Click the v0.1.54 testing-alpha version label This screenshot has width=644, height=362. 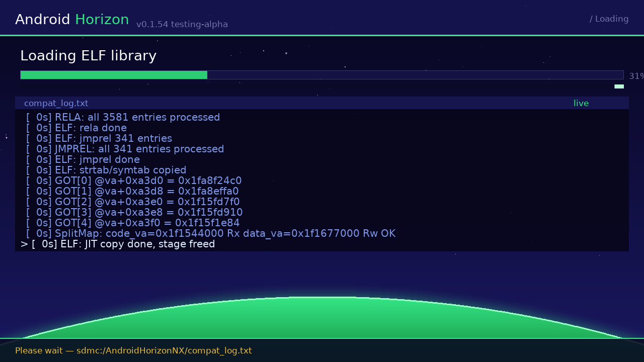tap(182, 24)
